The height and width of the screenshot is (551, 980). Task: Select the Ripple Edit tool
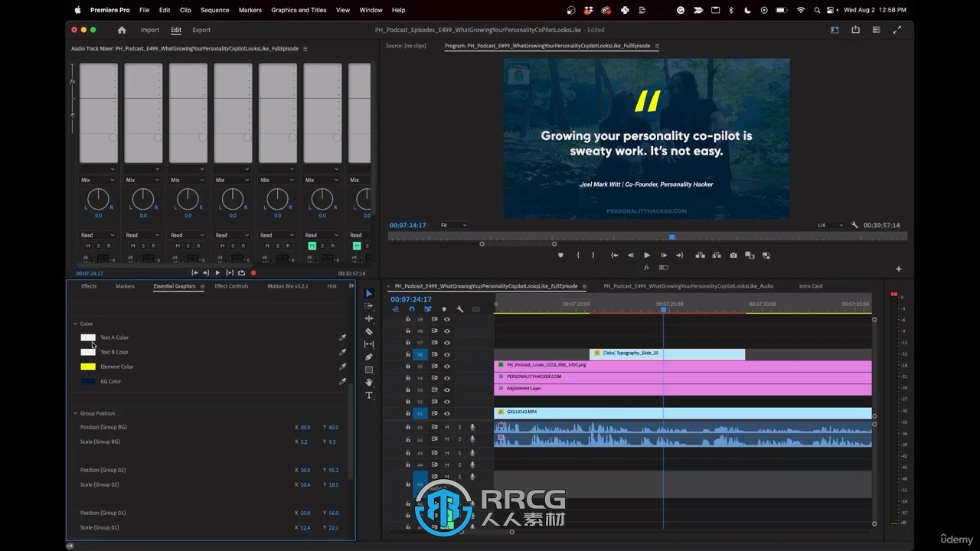pos(368,318)
